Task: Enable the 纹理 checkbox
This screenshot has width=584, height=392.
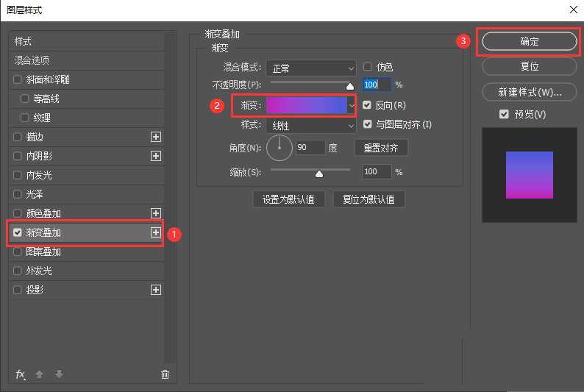Action: pos(24,118)
